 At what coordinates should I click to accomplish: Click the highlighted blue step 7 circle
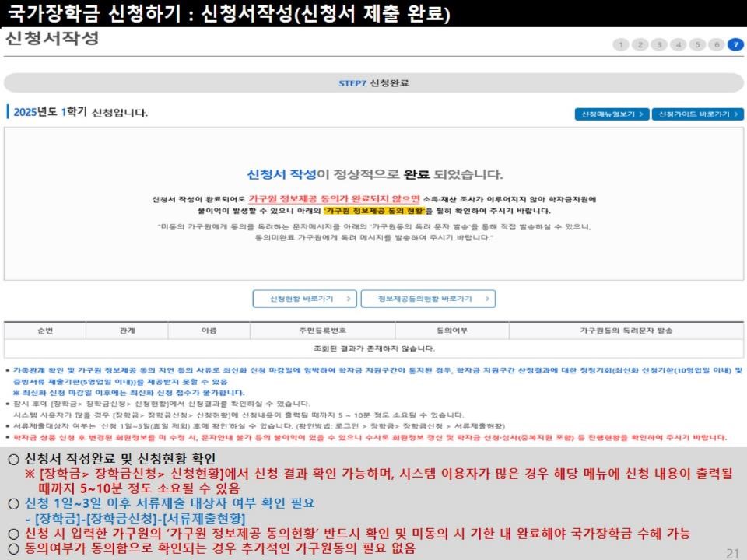pyautogui.click(x=734, y=45)
